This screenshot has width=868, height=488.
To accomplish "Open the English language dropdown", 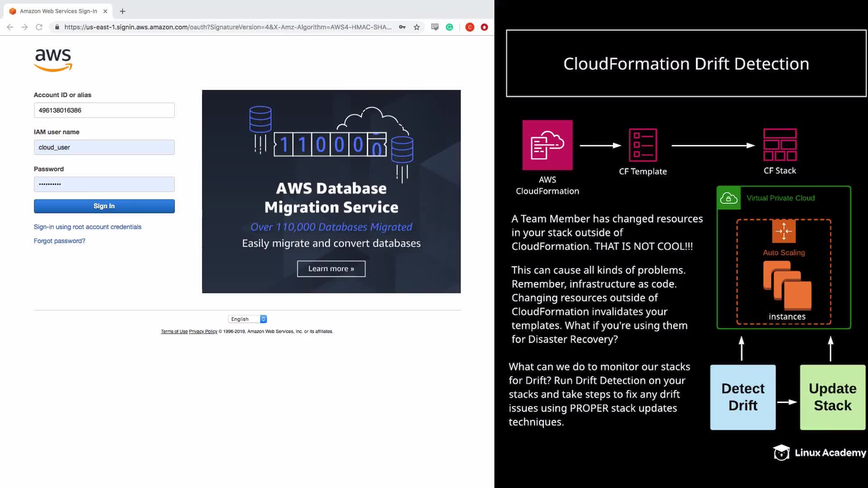I will coord(247,319).
